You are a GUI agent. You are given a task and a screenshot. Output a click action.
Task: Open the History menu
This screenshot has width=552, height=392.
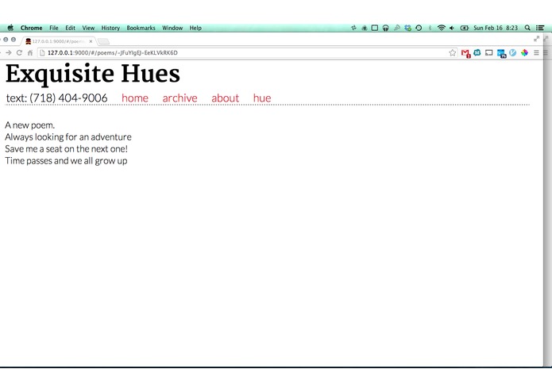[110, 28]
